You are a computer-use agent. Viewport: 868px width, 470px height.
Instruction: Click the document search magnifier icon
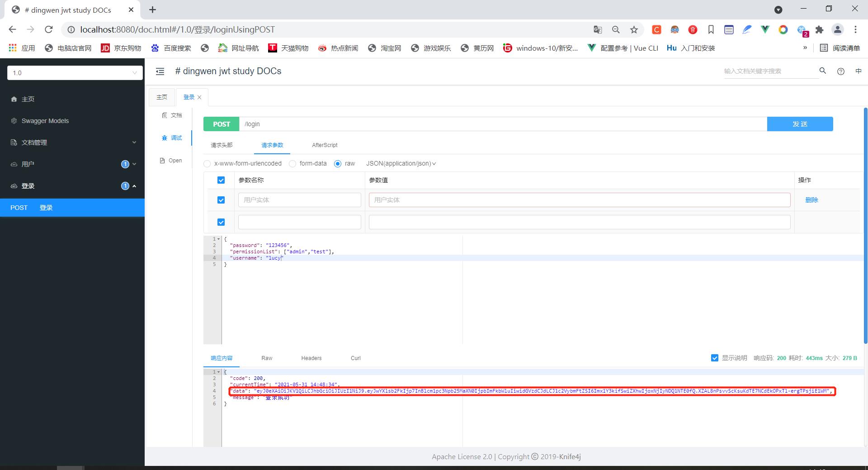click(823, 71)
